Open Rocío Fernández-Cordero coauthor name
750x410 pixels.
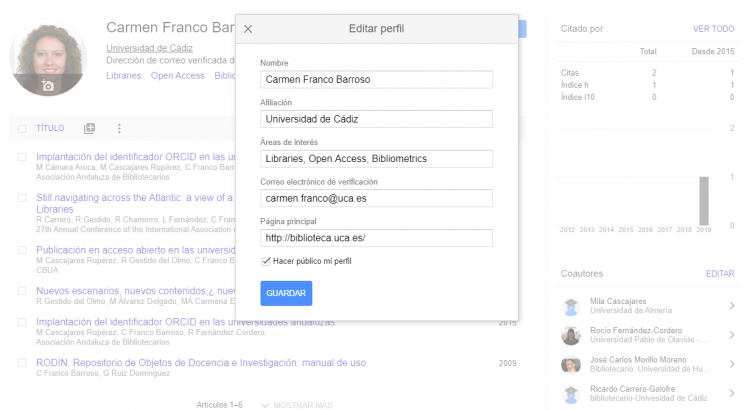[636, 330]
